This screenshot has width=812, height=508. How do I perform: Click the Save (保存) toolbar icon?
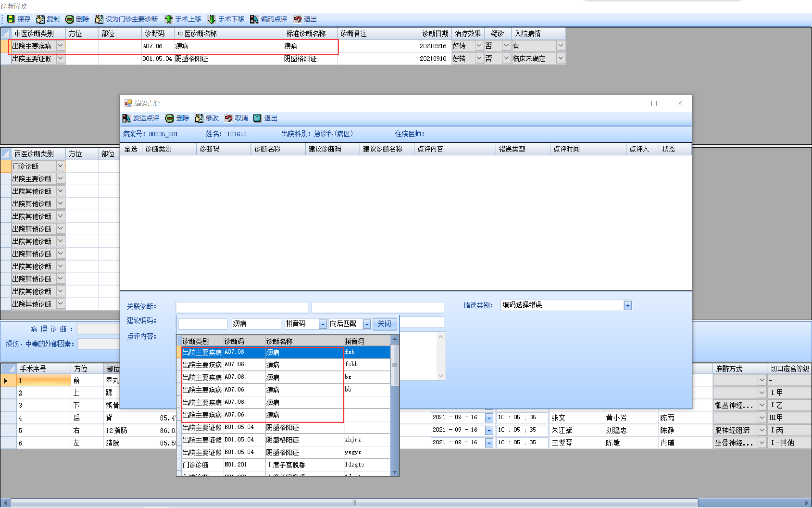point(11,19)
